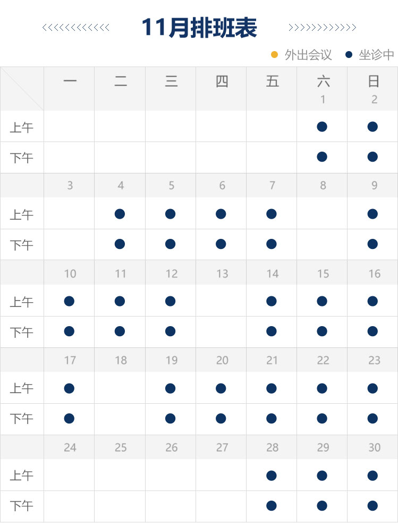The image size is (398, 532).
Task: Select the afternoon dot on November 7
Action: (272, 244)
